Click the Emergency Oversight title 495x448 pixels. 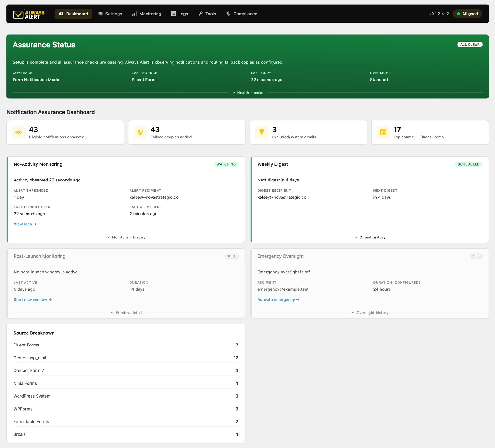(x=281, y=256)
